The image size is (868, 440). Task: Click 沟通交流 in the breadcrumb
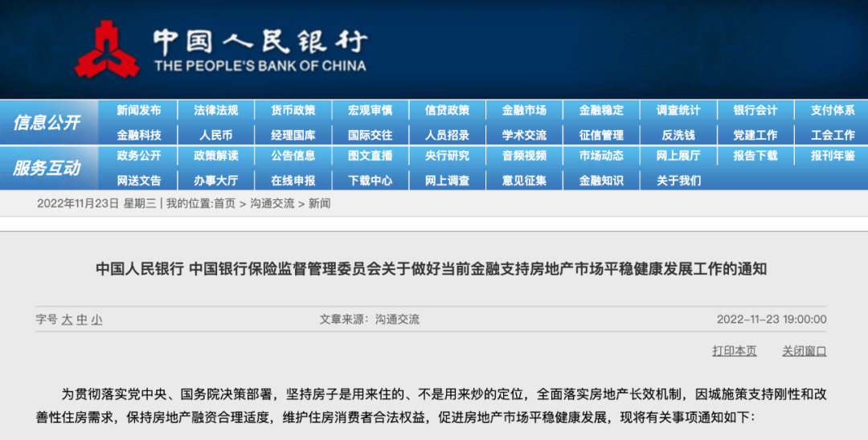coord(272,204)
